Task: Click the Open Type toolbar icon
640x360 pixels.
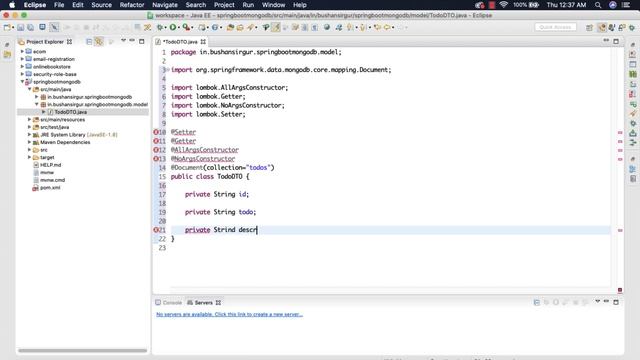Action: coord(230,27)
